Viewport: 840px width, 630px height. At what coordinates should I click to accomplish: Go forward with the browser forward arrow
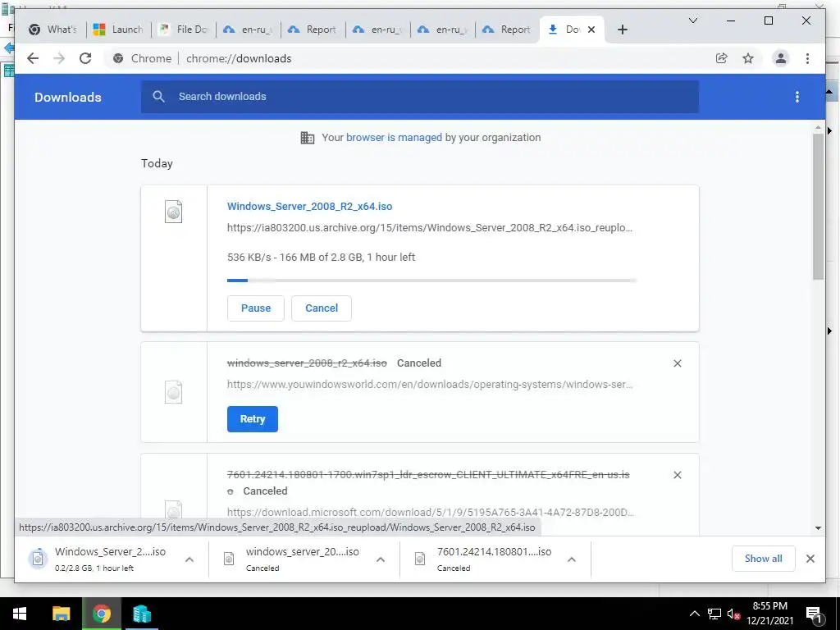click(59, 58)
